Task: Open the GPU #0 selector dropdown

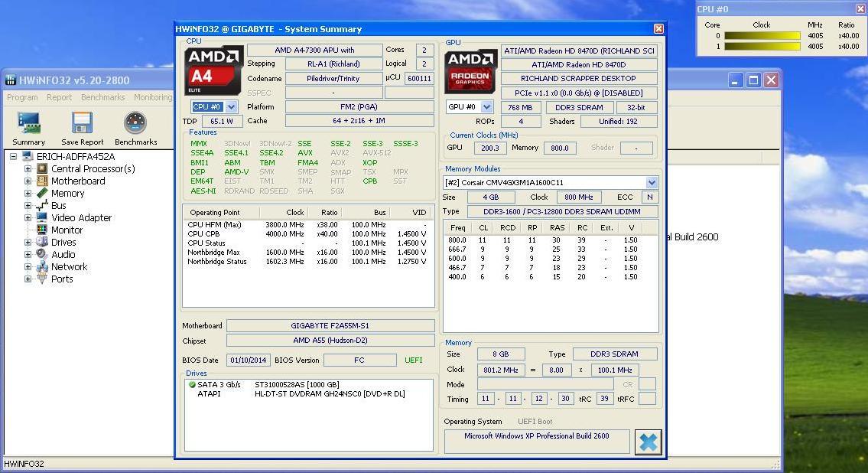Action: 486,107
